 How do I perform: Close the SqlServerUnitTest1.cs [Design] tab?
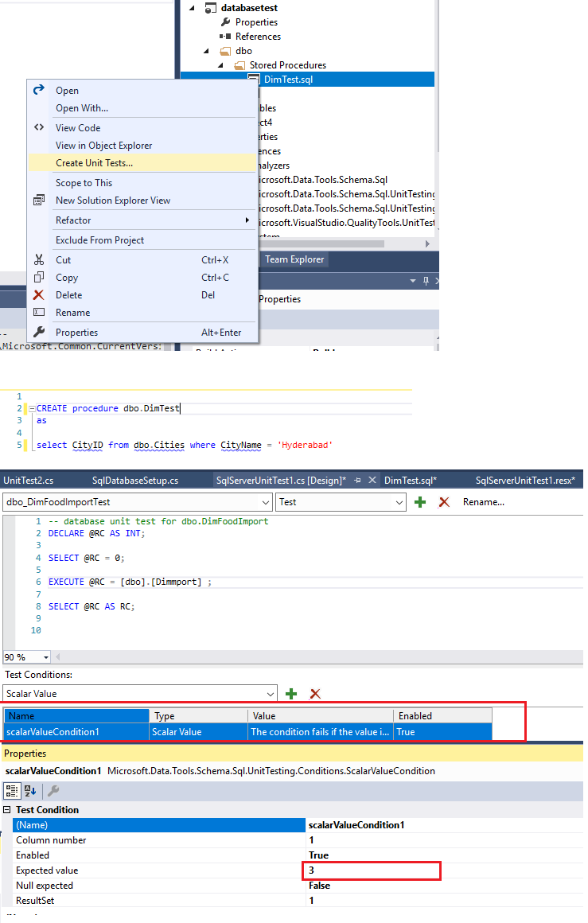(372, 481)
